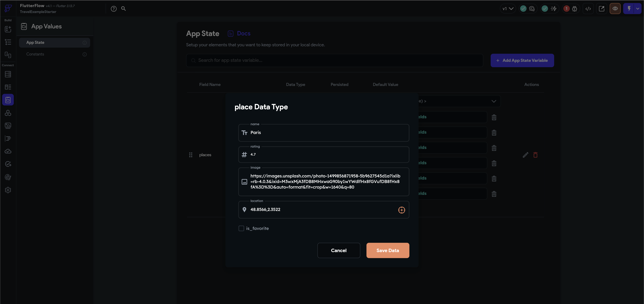Click the pencil edit icon for places
Viewport: 644px width, 304px height.
[x=525, y=155]
